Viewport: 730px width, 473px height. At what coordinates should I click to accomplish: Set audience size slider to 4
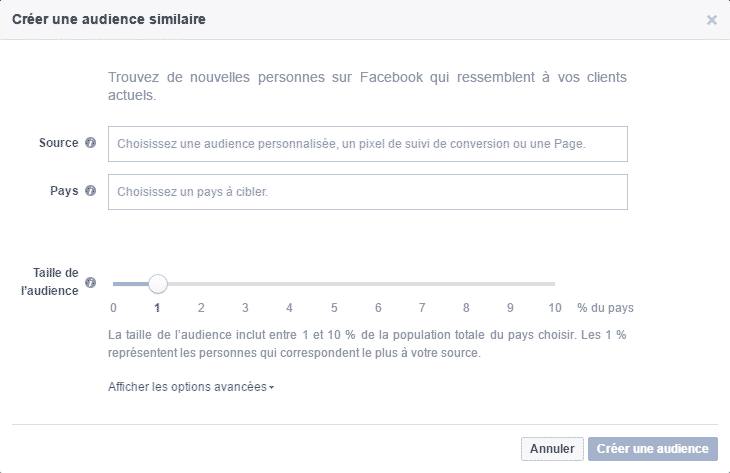point(289,284)
